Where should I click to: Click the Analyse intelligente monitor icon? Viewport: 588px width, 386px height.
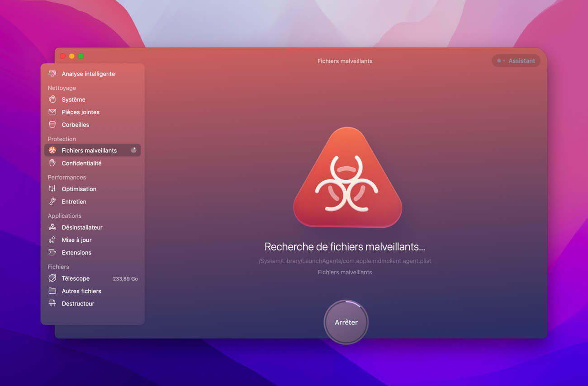52,74
